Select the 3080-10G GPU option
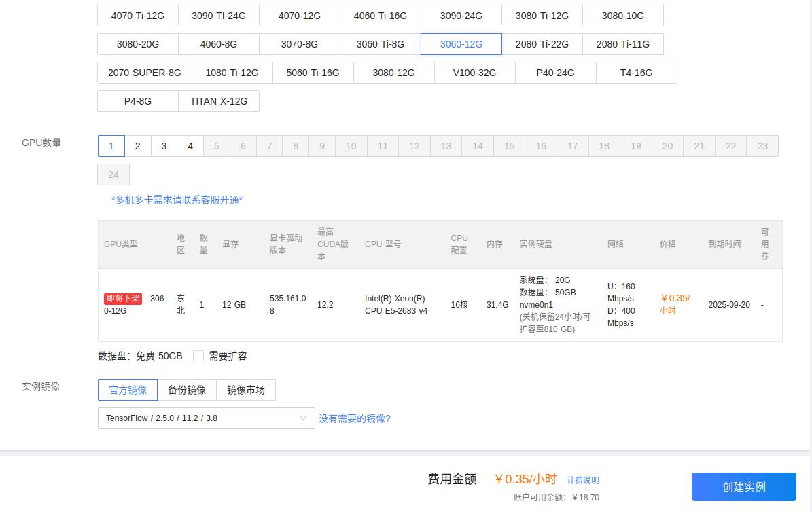The image size is (812, 512). [x=623, y=16]
